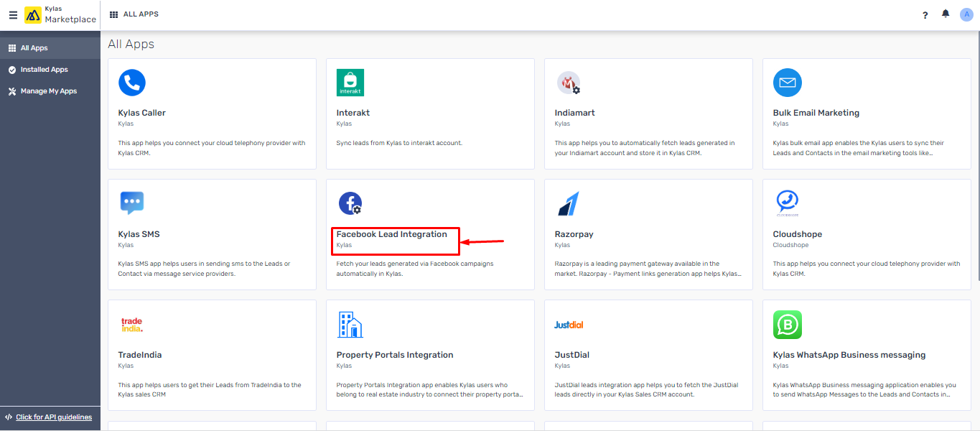Open the JustDial app title

coord(572,355)
